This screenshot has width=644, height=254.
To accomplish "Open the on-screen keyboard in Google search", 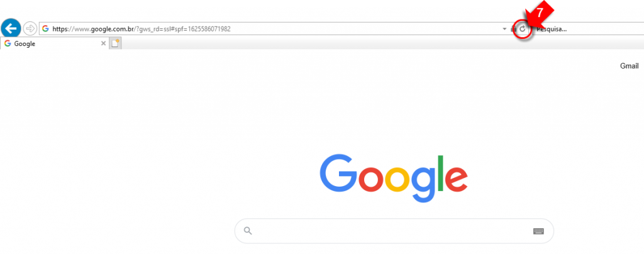I will pyautogui.click(x=538, y=231).
